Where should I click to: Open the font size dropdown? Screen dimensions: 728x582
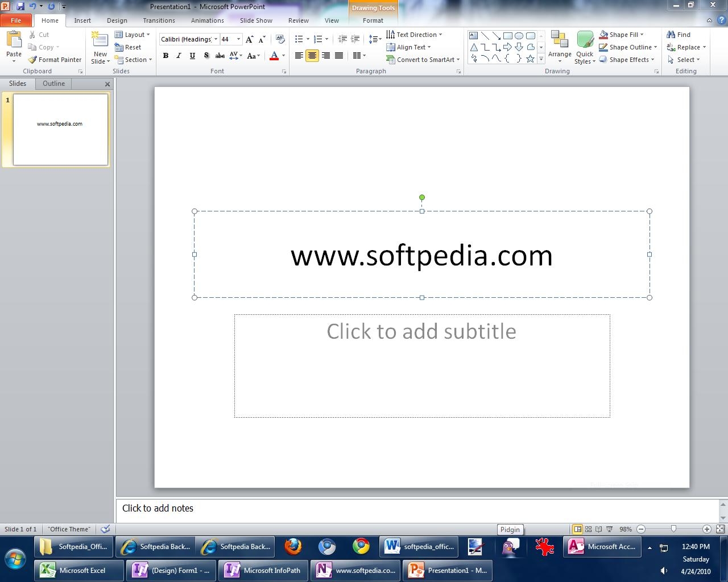click(238, 39)
